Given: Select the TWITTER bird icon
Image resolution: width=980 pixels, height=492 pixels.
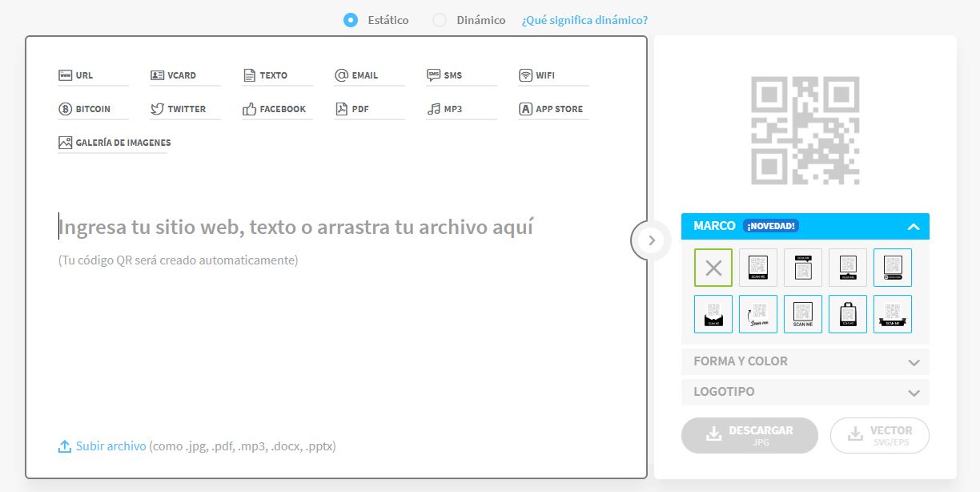Looking at the screenshot, I should pyautogui.click(x=157, y=109).
